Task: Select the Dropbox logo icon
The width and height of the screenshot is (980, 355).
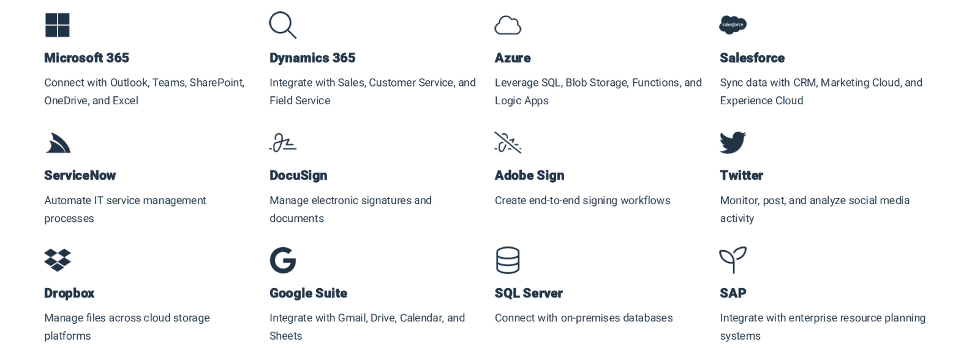Action: (x=57, y=260)
